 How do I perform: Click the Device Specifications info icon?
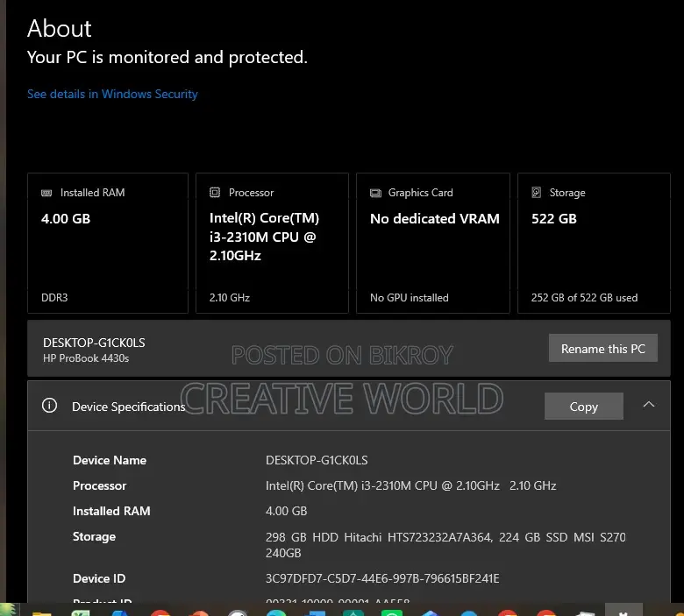click(x=49, y=406)
